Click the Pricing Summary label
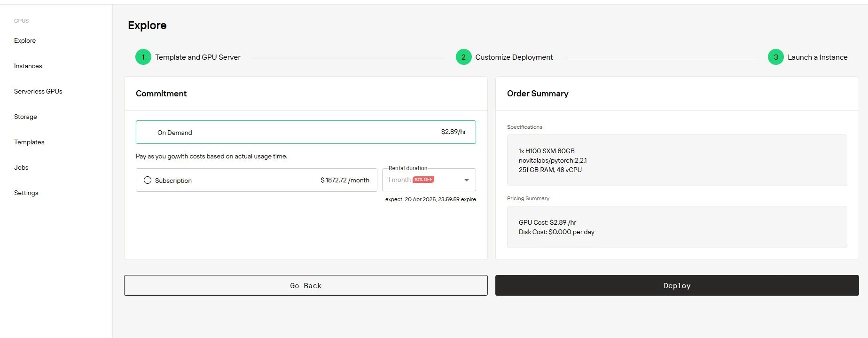This screenshot has width=868, height=338. [528, 198]
